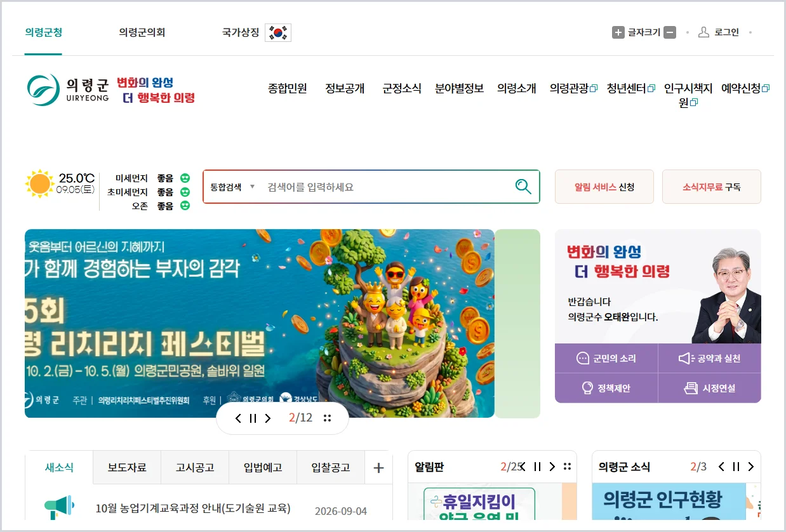
Task: Open the 10월 농업기계교육과정 안내 news item
Action: coord(193,509)
